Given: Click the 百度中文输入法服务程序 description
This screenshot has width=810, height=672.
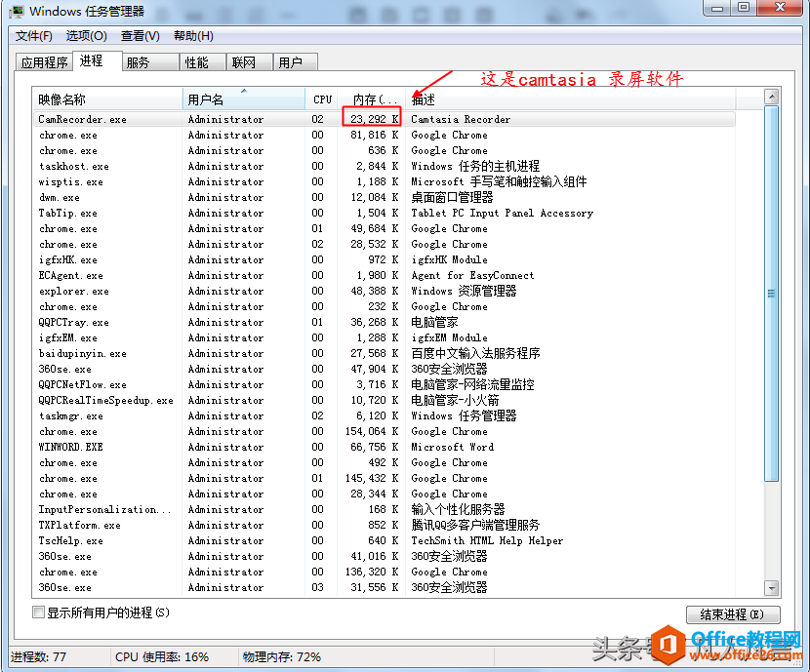Looking at the screenshot, I should pos(475,353).
